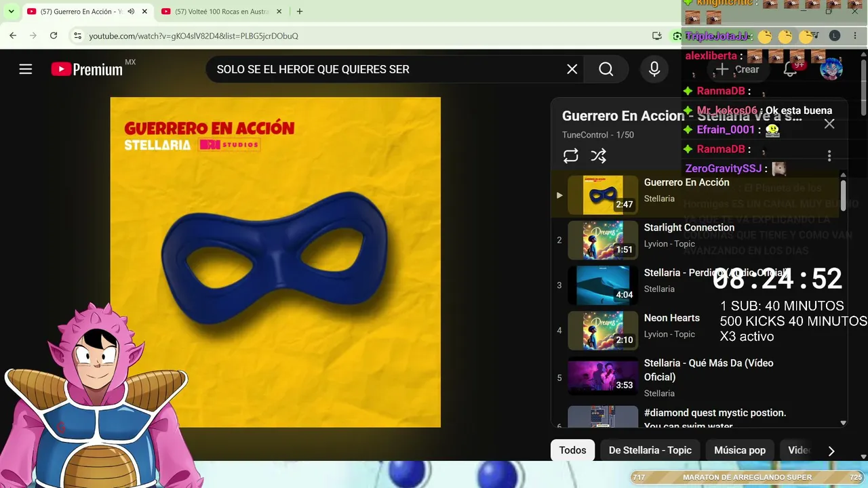Open the Chrome profile L icon

point(835,35)
